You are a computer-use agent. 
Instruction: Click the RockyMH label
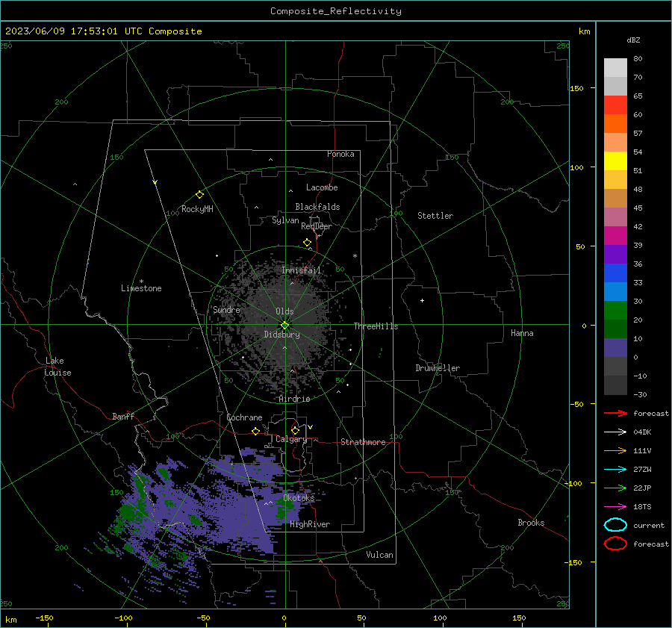pyautogui.click(x=197, y=209)
